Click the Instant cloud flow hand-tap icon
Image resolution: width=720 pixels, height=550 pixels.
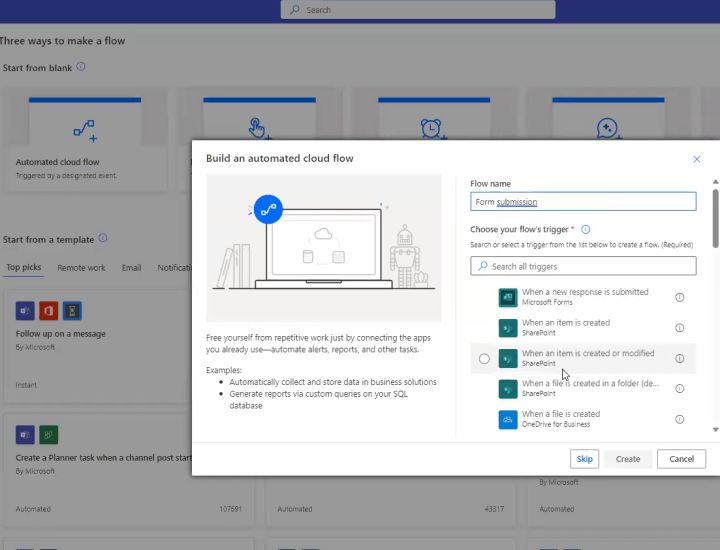coord(259,129)
